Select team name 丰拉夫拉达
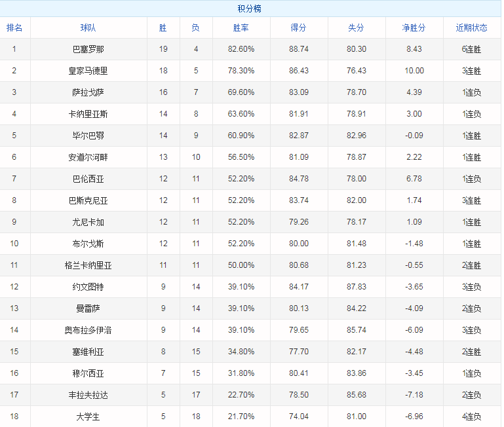 (88, 395)
